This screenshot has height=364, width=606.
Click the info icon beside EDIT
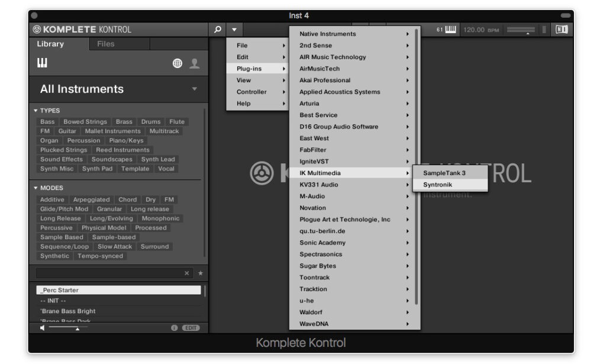(175, 327)
